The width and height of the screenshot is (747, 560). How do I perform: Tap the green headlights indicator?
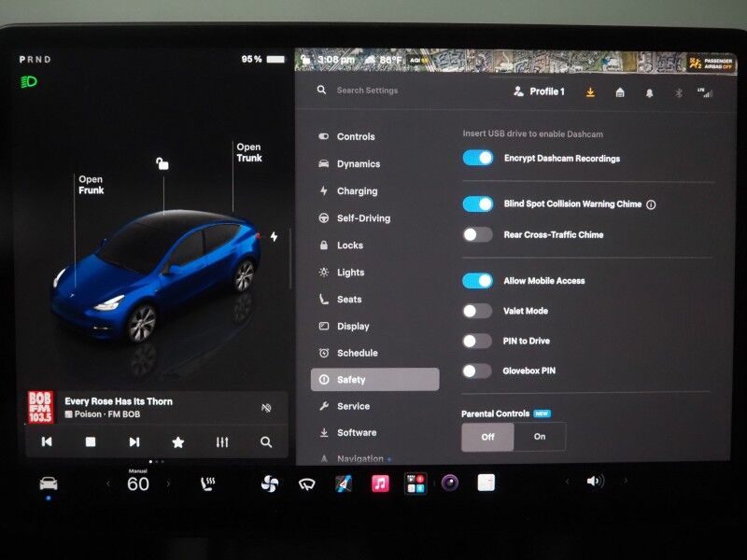[29, 82]
